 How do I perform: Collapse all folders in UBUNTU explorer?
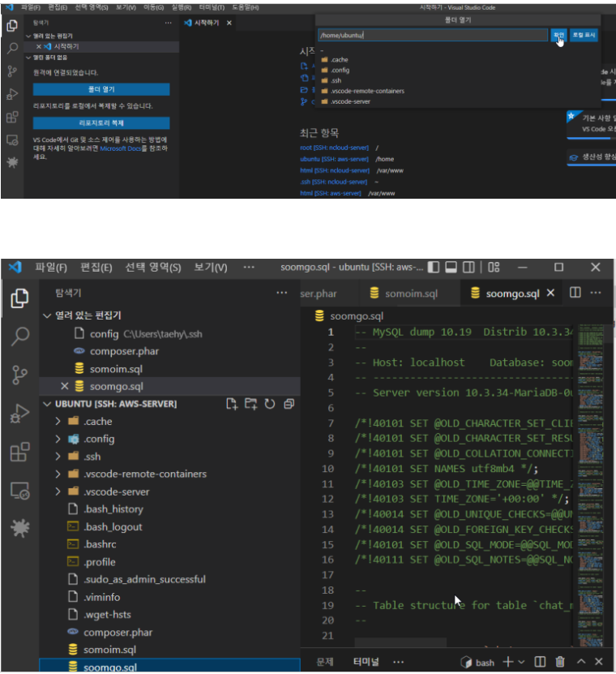(289, 404)
